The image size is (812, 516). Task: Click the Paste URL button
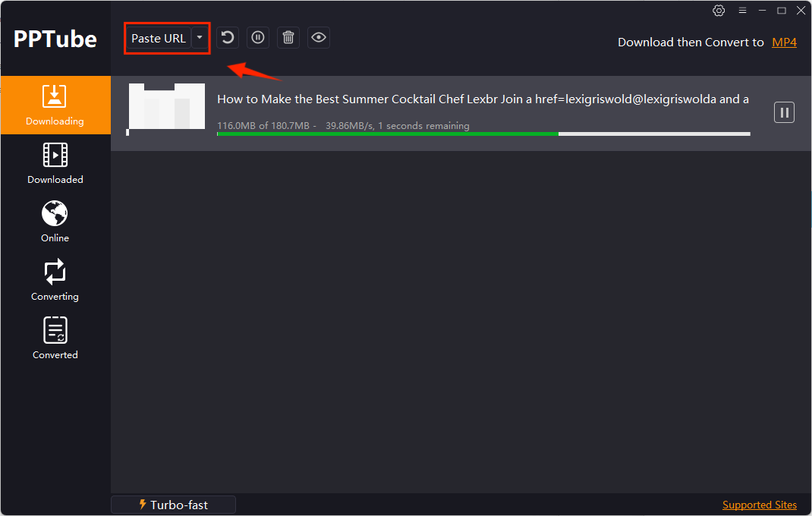coord(158,38)
